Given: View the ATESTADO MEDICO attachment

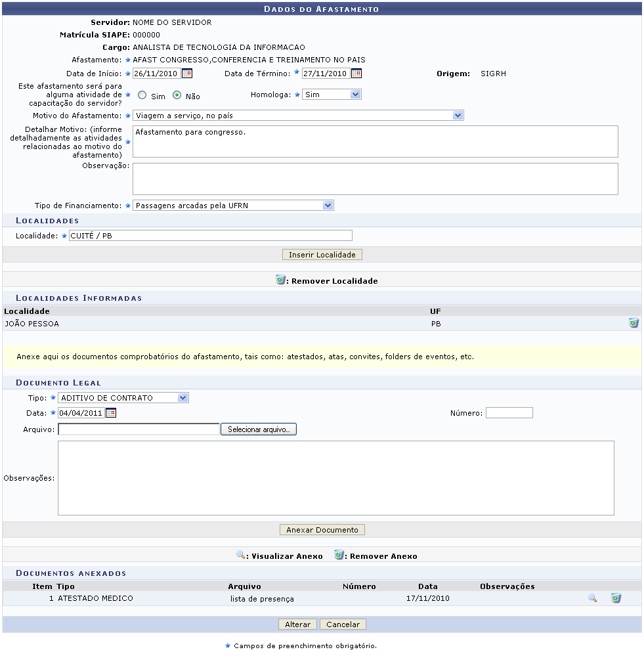Looking at the screenshot, I should click(592, 598).
